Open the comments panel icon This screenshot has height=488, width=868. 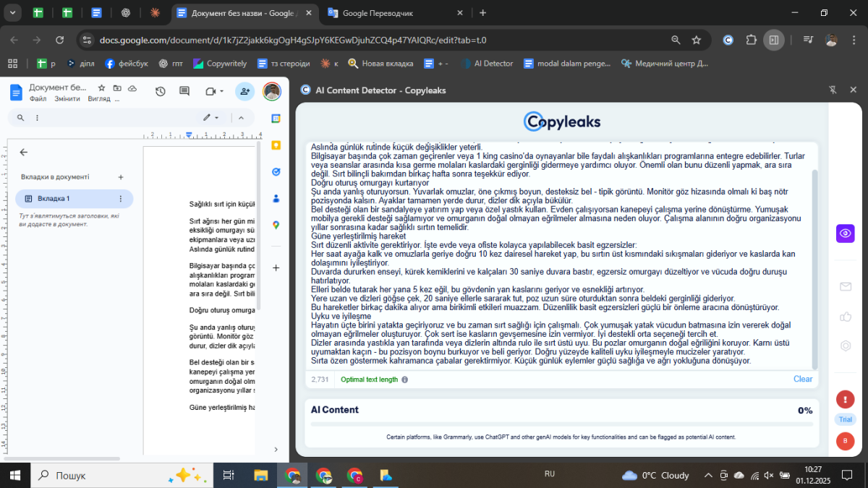tap(184, 91)
